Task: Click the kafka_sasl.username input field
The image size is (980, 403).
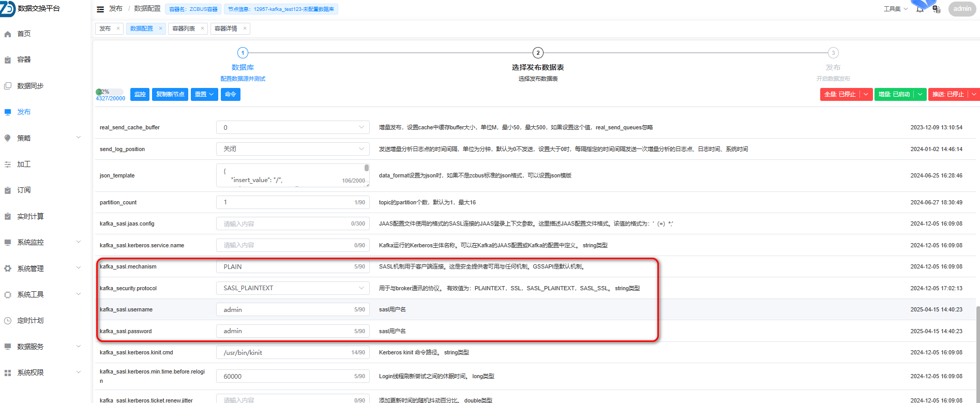Action: (288, 309)
